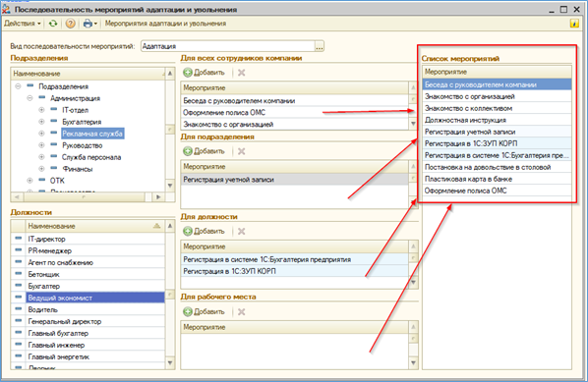Viewport: 588px width, 382px height.
Task: Add event in Для рабочего места section
Action: 204,311
